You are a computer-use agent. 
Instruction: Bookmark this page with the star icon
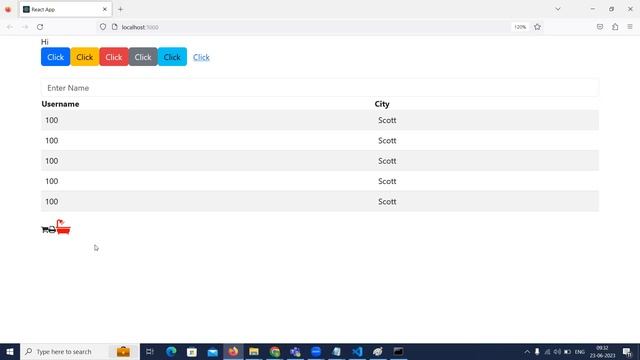pyautogui.click(x=537, y=27)
